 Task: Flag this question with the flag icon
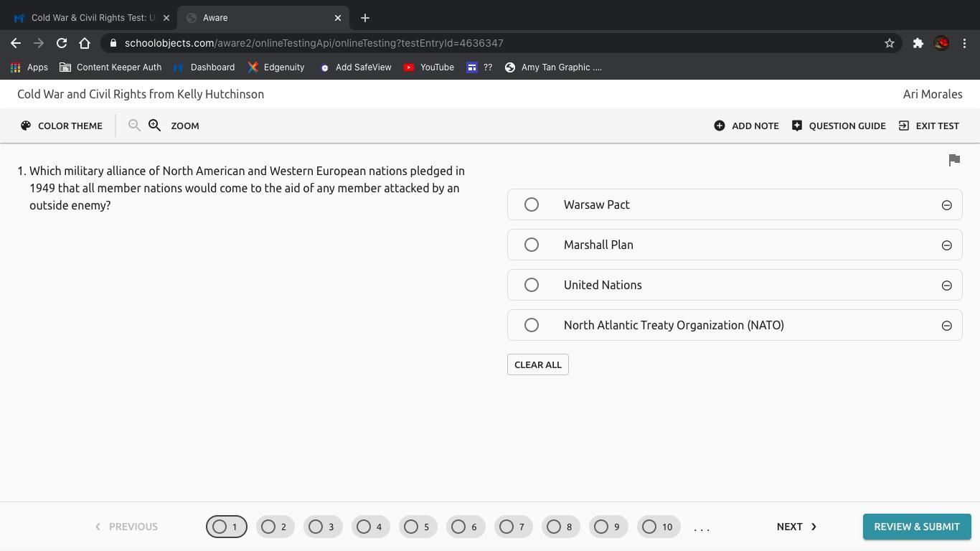pyautogui.click(x=954, y=161)
